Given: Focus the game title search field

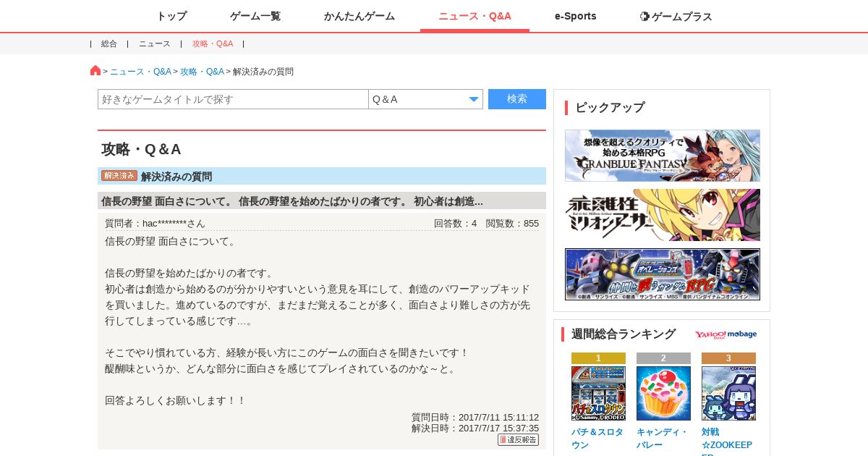Looking at the screenshot, I should pos(233,99).
